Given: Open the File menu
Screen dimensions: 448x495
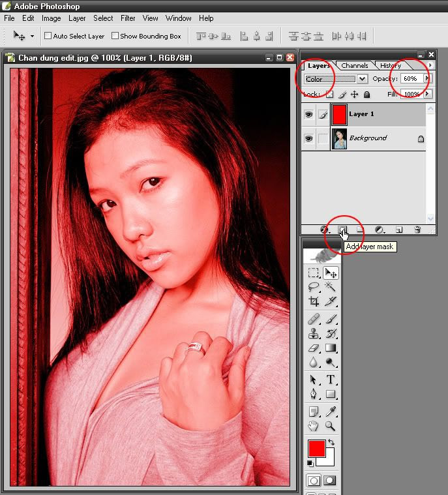Looking at the screenshot, I should click(9, 18).
